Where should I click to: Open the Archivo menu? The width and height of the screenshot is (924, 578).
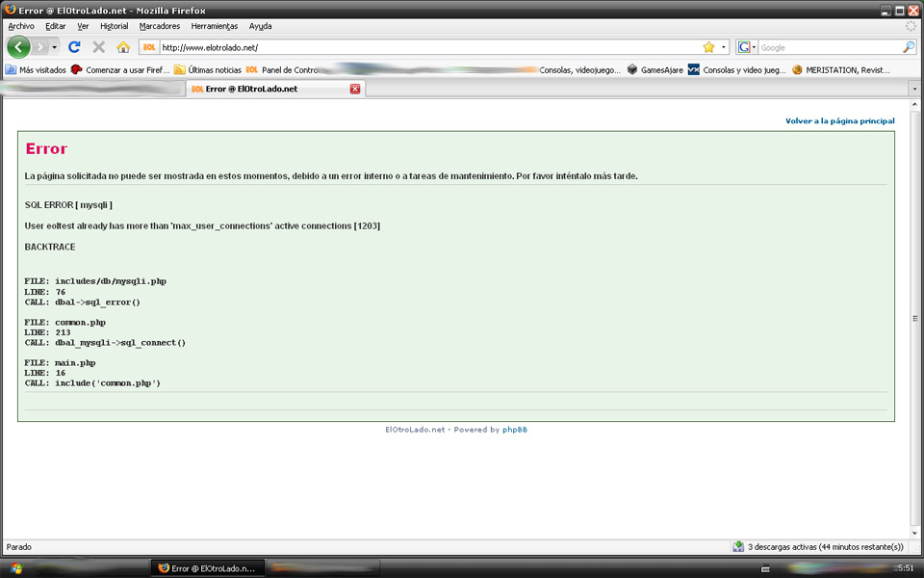coord(21,26)
